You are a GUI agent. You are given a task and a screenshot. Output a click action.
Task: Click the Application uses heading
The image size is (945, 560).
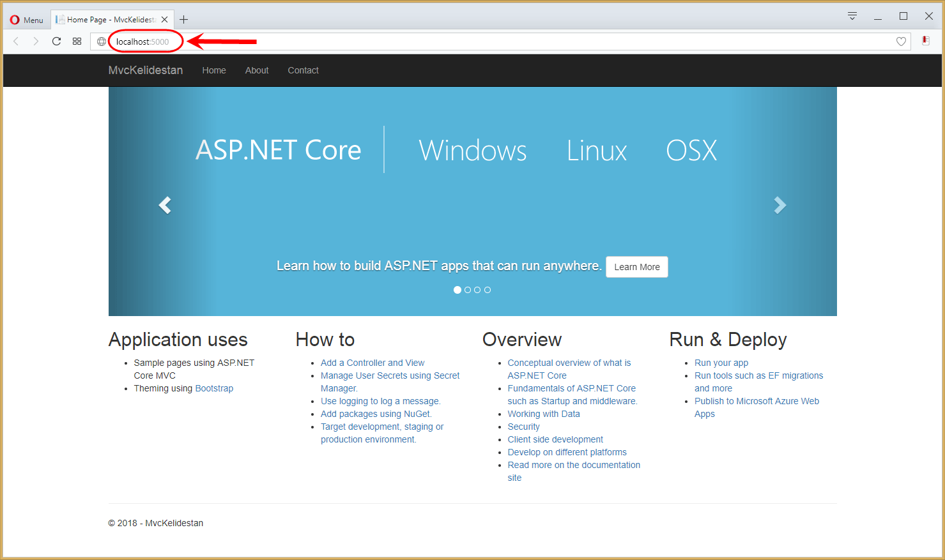[178, 340]
